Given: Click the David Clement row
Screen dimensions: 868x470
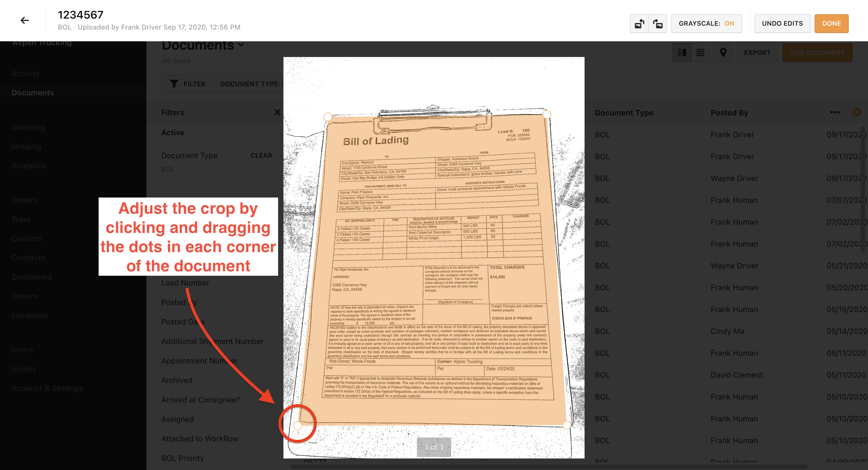Looking at the screenshot, I should pos(726,375).
